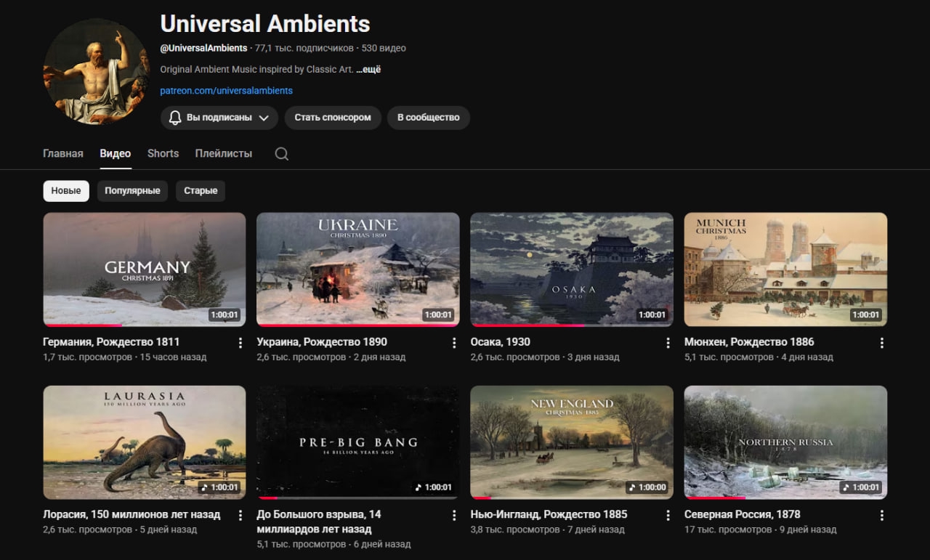
Task: Open video title Осака, 1930
Action: (x=501, y=342)
